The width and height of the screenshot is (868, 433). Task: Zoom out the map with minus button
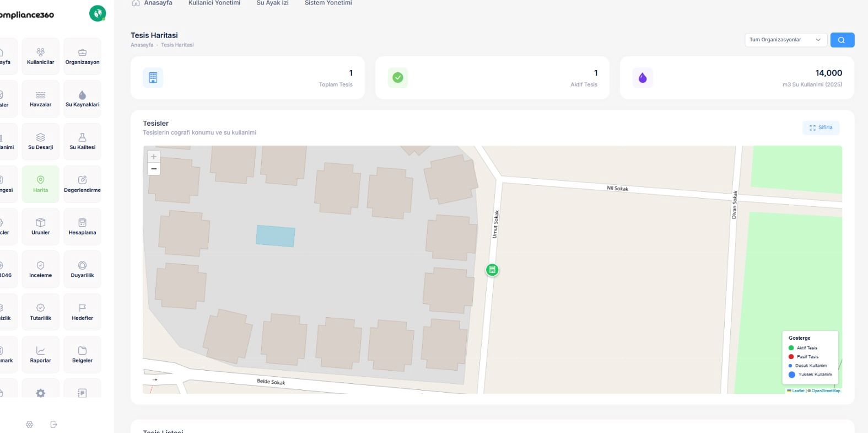pos(154,169)
